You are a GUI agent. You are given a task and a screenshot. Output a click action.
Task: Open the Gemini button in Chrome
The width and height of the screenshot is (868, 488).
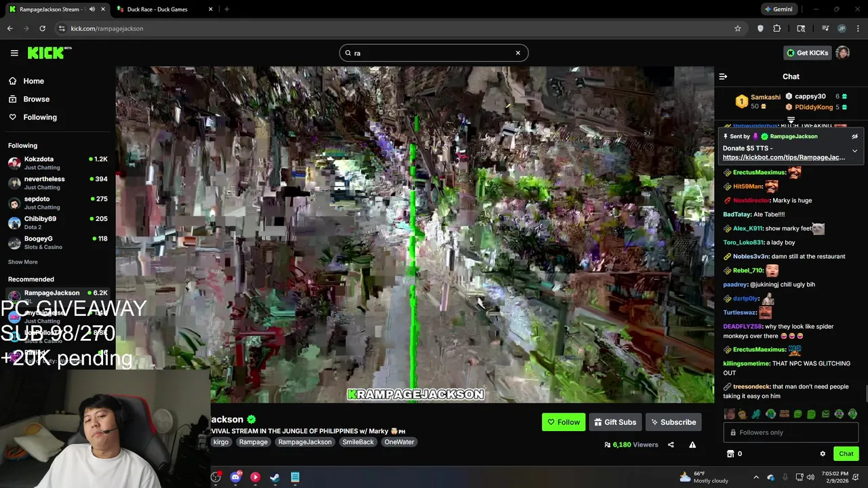tap(778, 9)
